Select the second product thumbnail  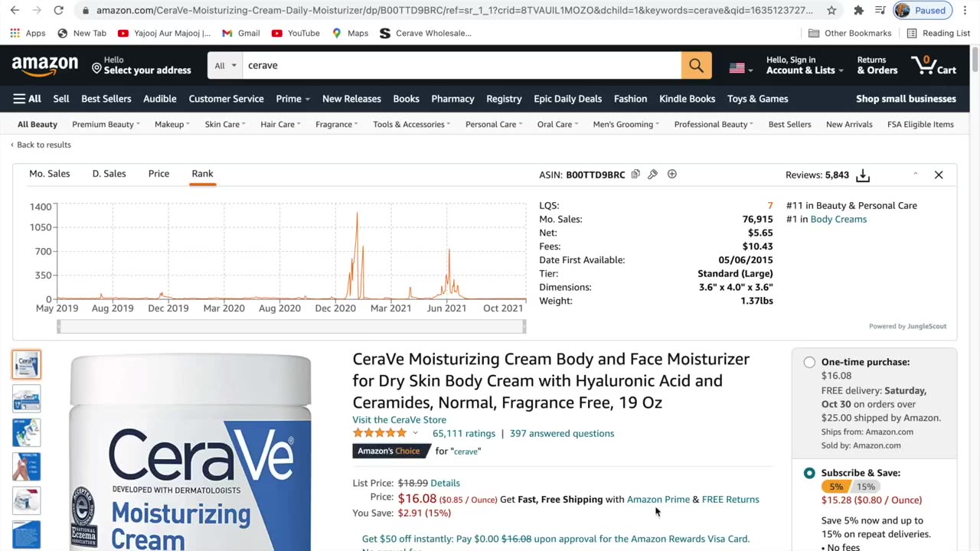click(26, 399)
